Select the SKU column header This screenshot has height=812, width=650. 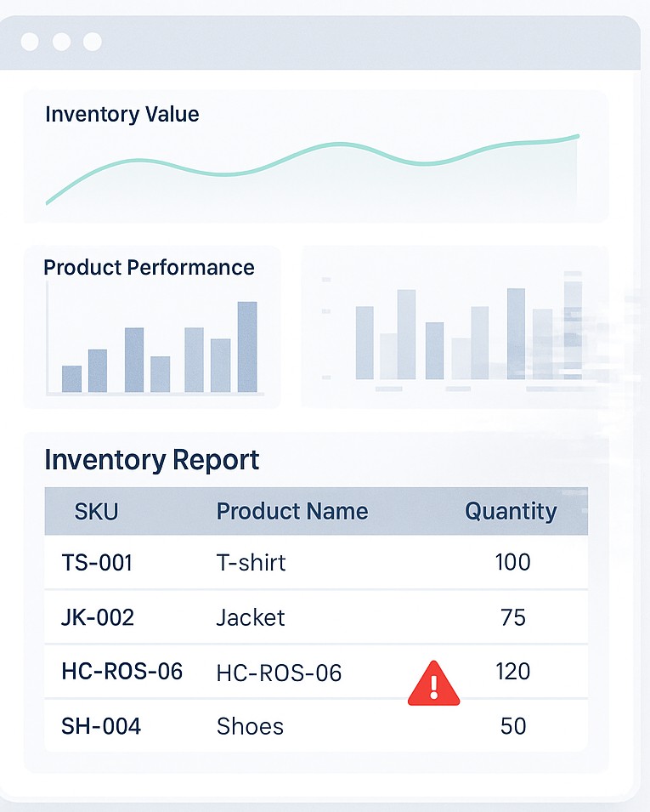coord(96,511)
